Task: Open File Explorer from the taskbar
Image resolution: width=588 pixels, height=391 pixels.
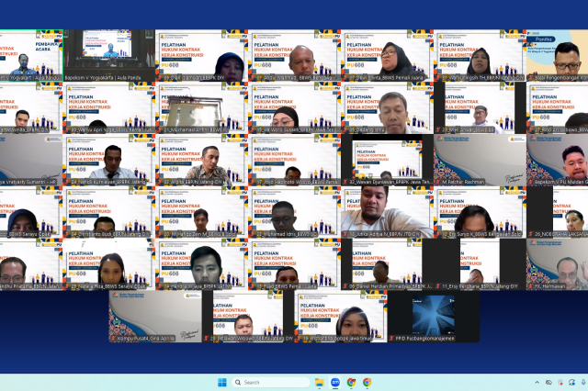Action: coord(317,382)
